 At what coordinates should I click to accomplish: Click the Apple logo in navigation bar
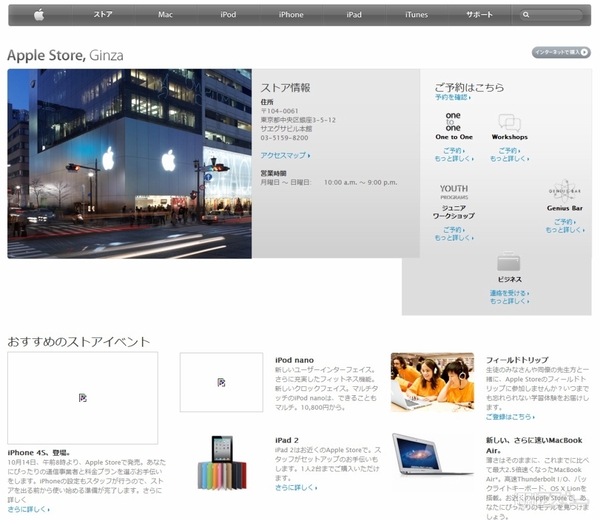point(39,15)
